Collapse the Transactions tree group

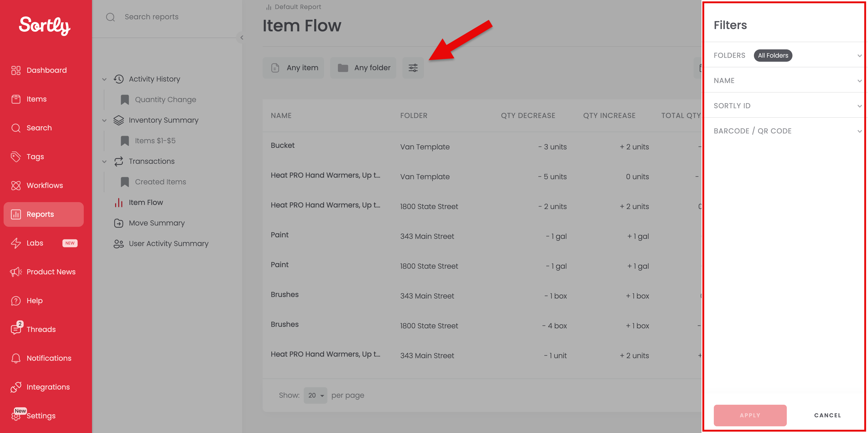coord(105,161)
